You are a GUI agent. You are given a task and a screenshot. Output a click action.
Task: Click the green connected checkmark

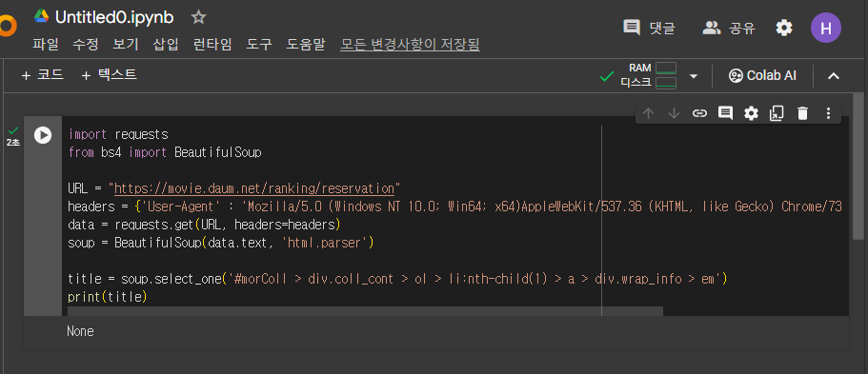pos(607,76)
